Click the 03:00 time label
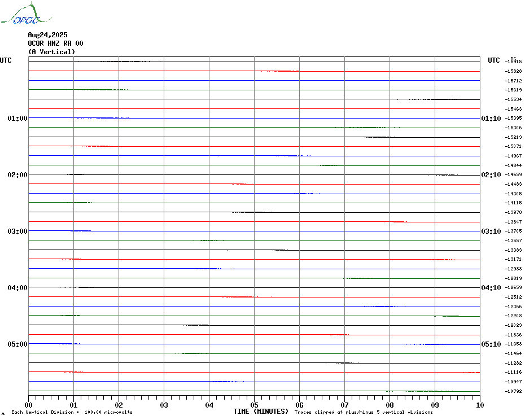 pyautogui.click(x=17, y=231)
